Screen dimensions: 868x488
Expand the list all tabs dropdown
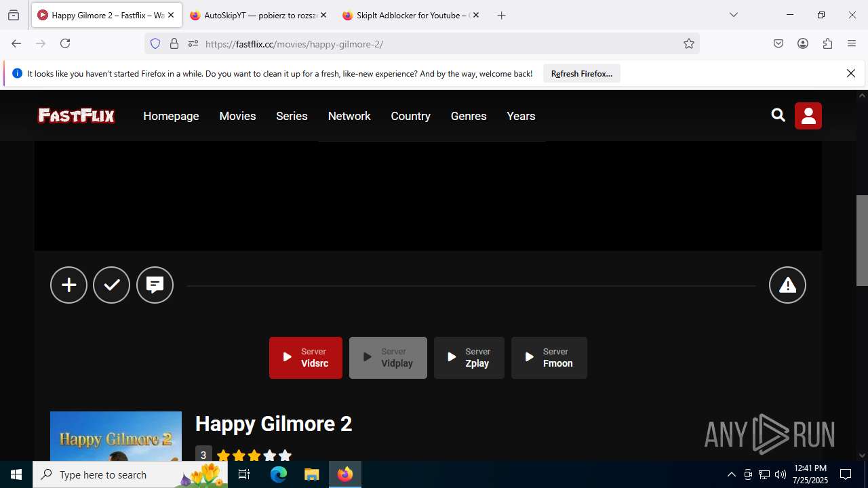[x=734, y=15]
